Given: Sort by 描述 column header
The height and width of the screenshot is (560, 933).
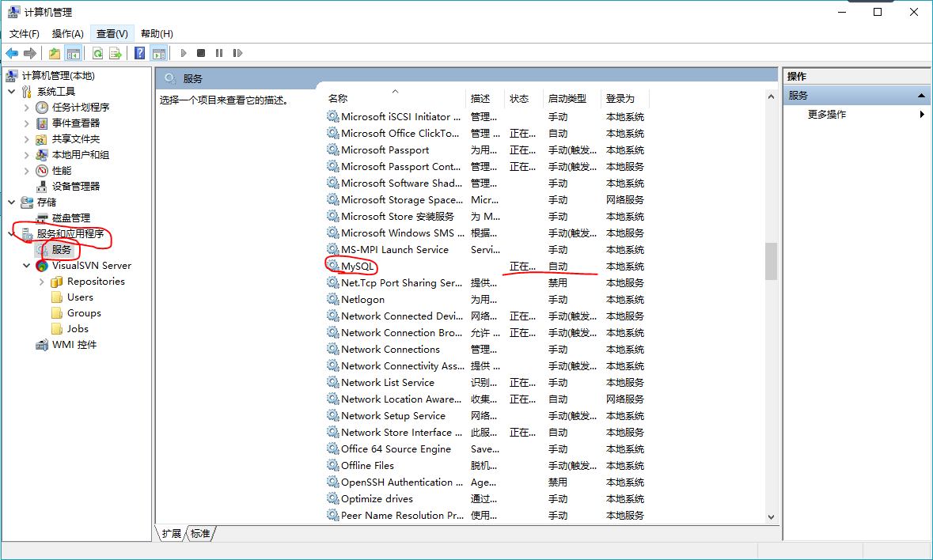Looking at the screenshot, I should point(485,99).
